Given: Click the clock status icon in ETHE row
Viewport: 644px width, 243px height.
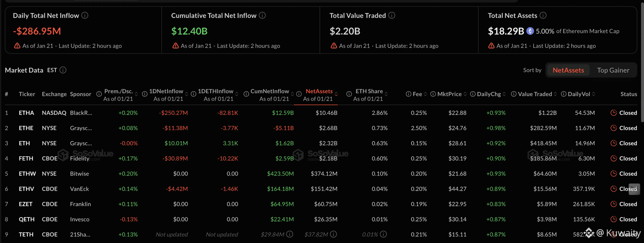Looking at the screenshot, I should tap(613, 128).
